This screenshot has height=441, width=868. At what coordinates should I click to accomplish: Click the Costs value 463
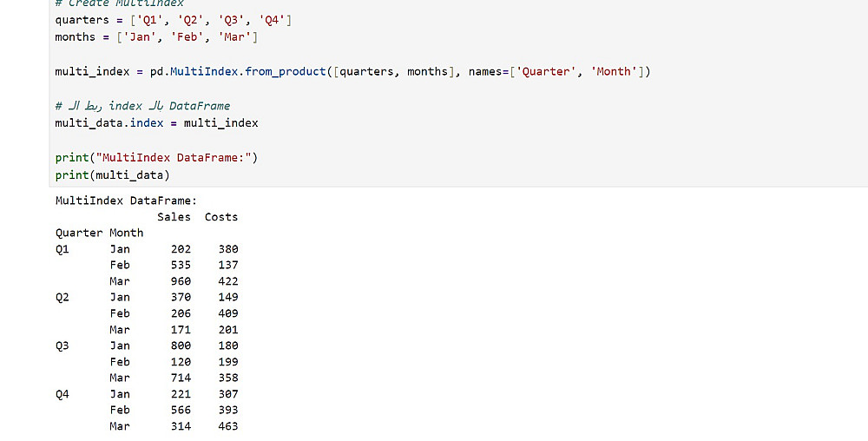(x=227, y=426)
